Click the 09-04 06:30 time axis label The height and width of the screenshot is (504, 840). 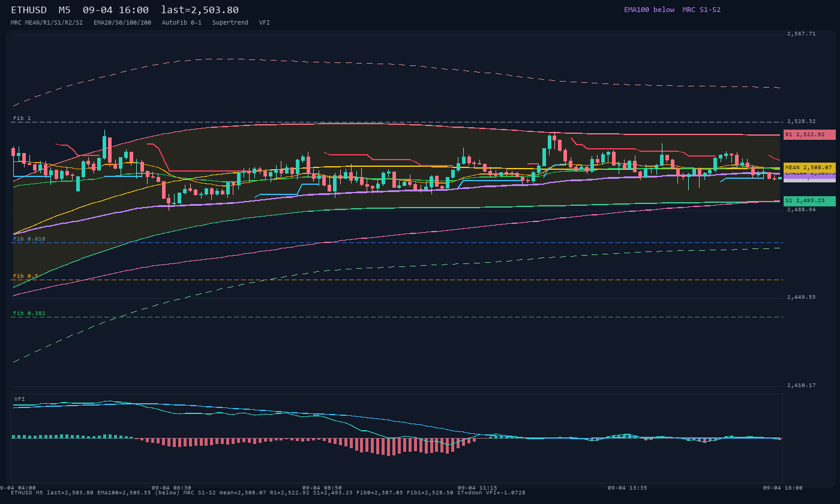(x=172, y=488)
